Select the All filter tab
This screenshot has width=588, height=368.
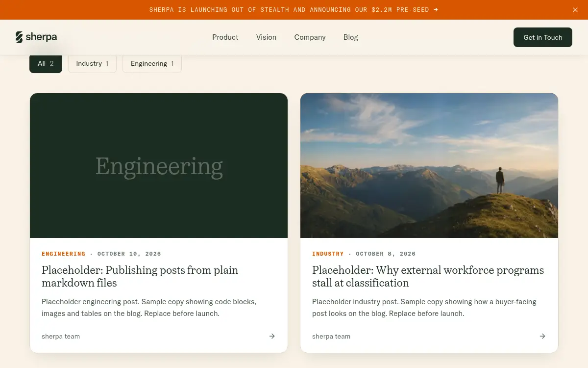(x=46, y=64)
